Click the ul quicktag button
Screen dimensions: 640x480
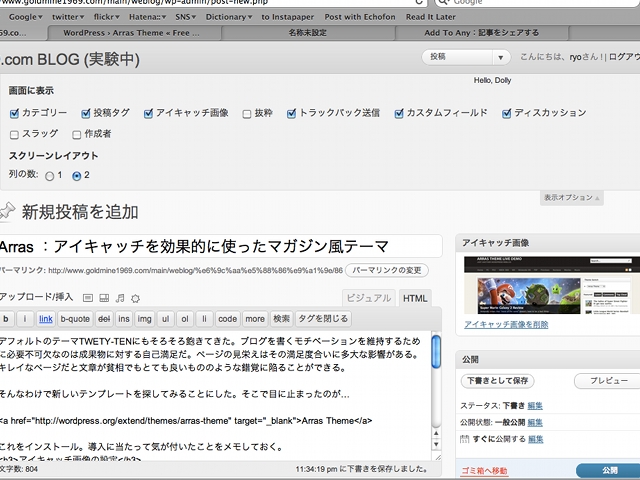[165, 319]
